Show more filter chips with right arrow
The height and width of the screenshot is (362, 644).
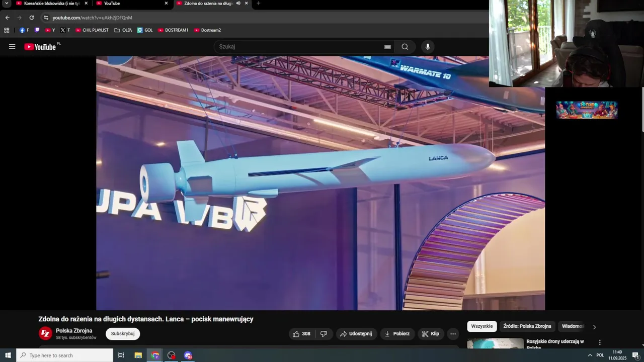coord(594,327)
